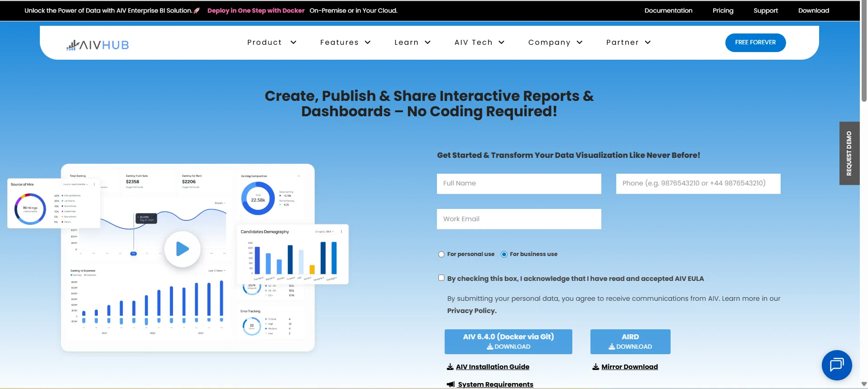This screenshot has width=868, height=389.
Task: Click the scrollbar down arrow
Action: pos(864,384)
